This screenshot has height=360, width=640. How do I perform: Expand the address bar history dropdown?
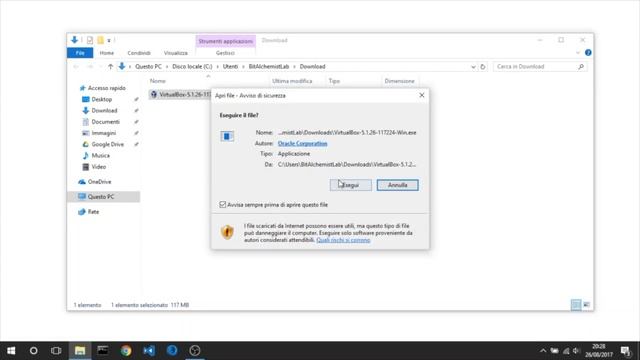tap(473, 67)
